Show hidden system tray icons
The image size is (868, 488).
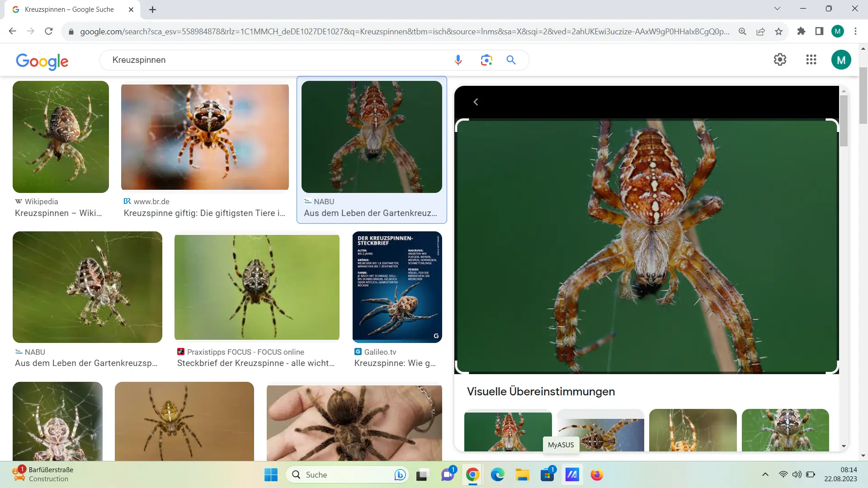(x=765, y=474)
